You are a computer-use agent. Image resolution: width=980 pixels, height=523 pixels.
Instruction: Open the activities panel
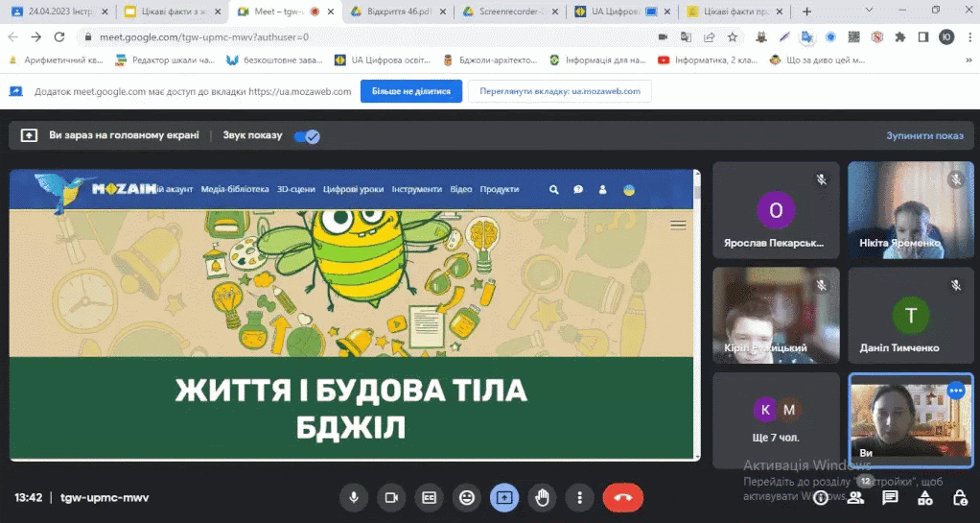[x=925, y=498]
